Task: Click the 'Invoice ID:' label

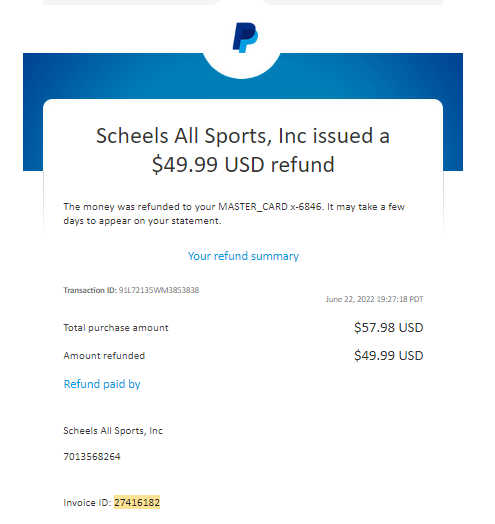Action: pos(88,503)
